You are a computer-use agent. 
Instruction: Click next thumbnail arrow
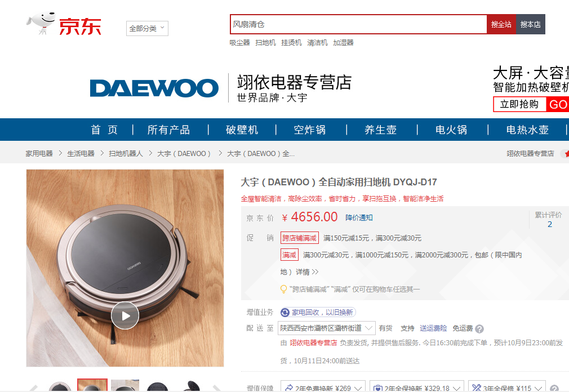click(217, 387)
